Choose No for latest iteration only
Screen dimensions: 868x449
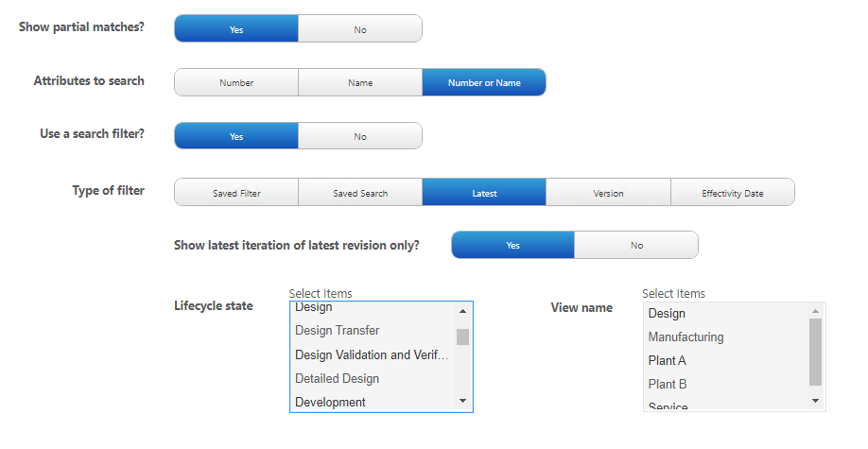636,245
